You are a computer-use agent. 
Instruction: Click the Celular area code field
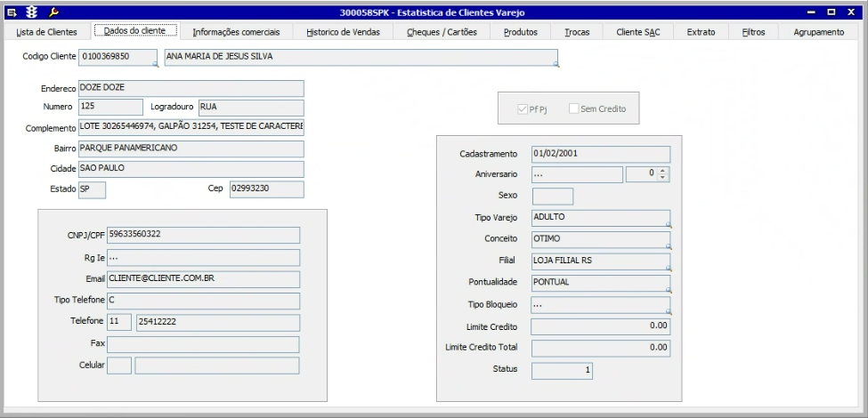pos(119,366)
